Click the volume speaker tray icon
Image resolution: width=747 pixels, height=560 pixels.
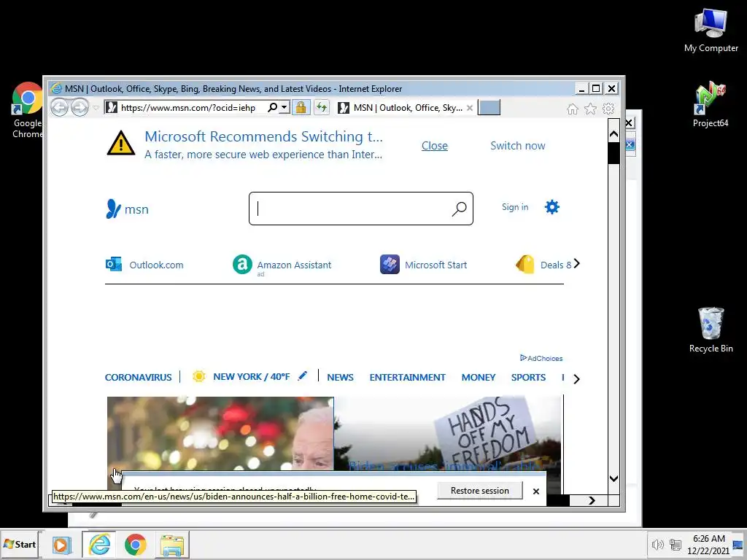click(657, 544)
